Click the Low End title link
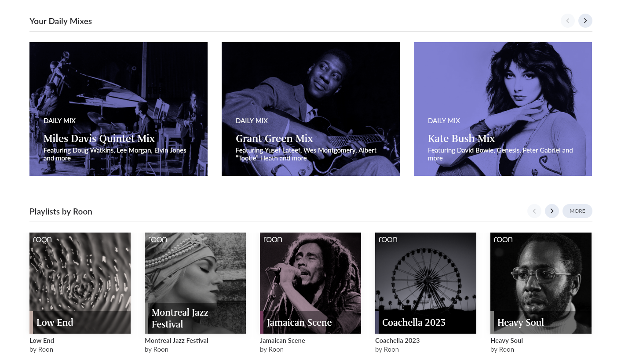621x364 pixels. coord(42,340)
